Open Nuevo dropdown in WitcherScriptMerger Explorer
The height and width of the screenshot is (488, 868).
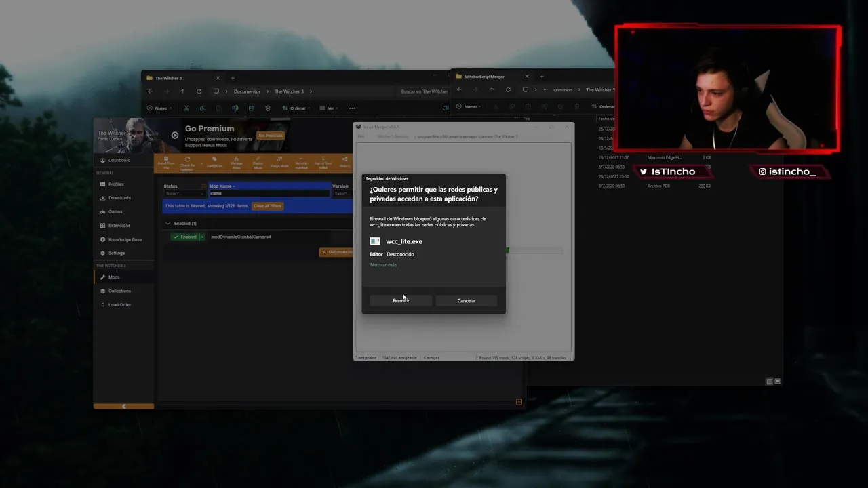(469, 106)
